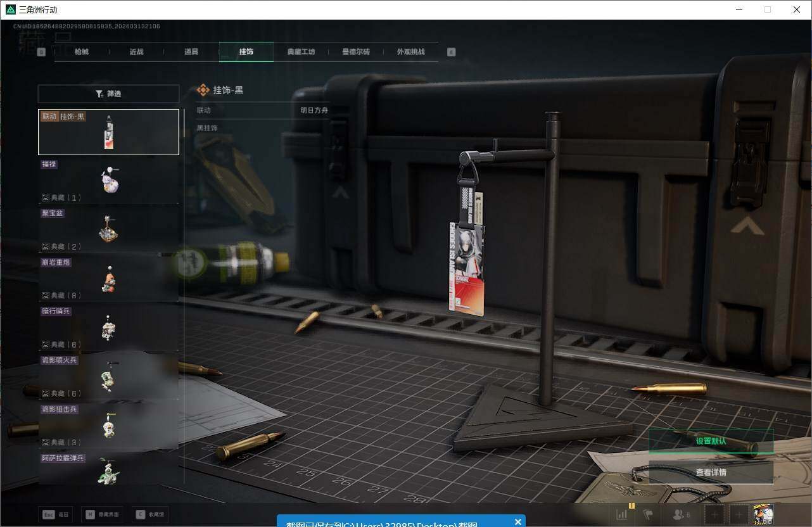Click the 三角洲行动 app icon in title bar
The width and height of the screenshot is (812, 527).
tap(10, 10)
